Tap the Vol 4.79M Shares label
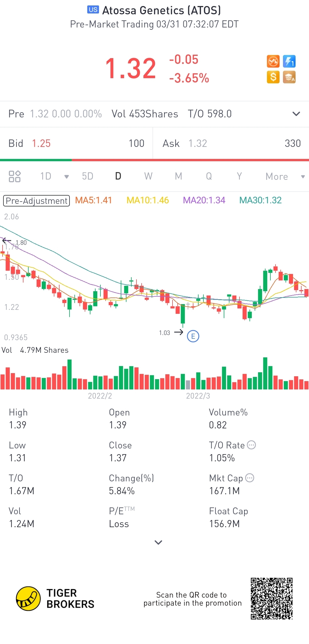This screenshot has width=309, height=644. click(35, 350)
